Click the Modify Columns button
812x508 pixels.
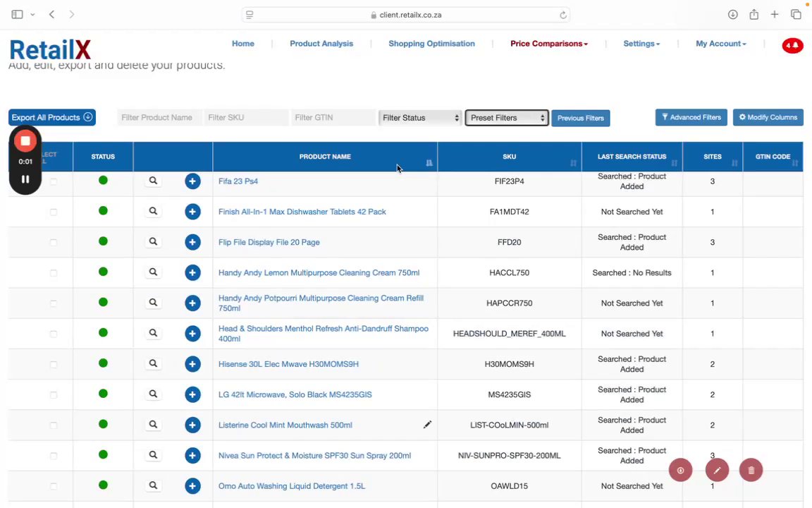[768, 117]
